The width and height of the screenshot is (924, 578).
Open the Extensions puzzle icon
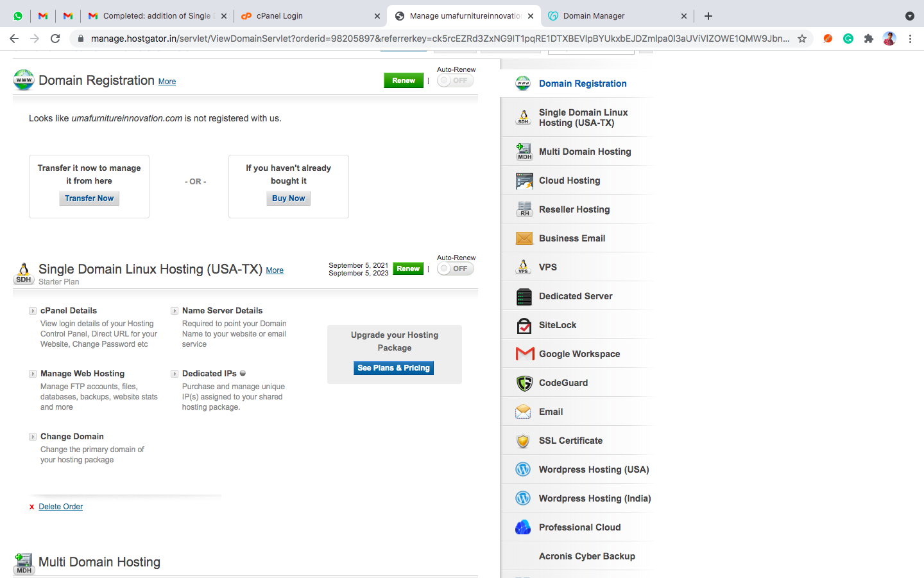(869, 39)
